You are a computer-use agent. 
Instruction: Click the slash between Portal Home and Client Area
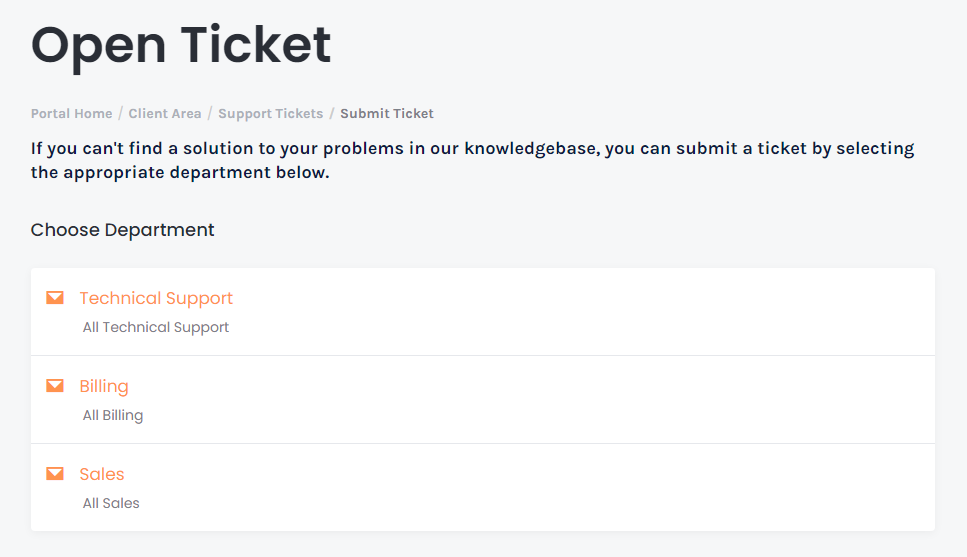click(x=121, y=113)
